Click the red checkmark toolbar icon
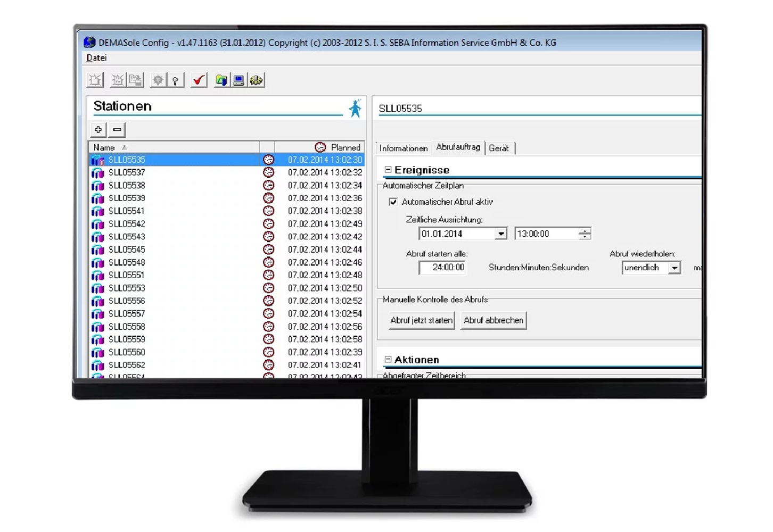Screen dimensions: 773x532 coord(199,80)
